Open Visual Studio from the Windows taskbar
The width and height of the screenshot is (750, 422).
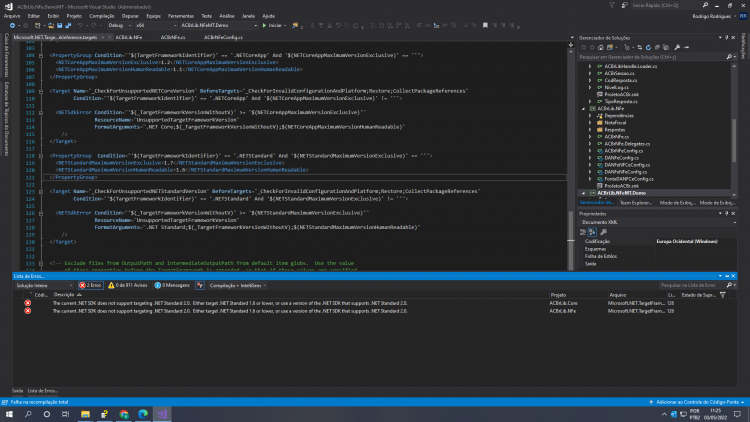pos(162,414)
